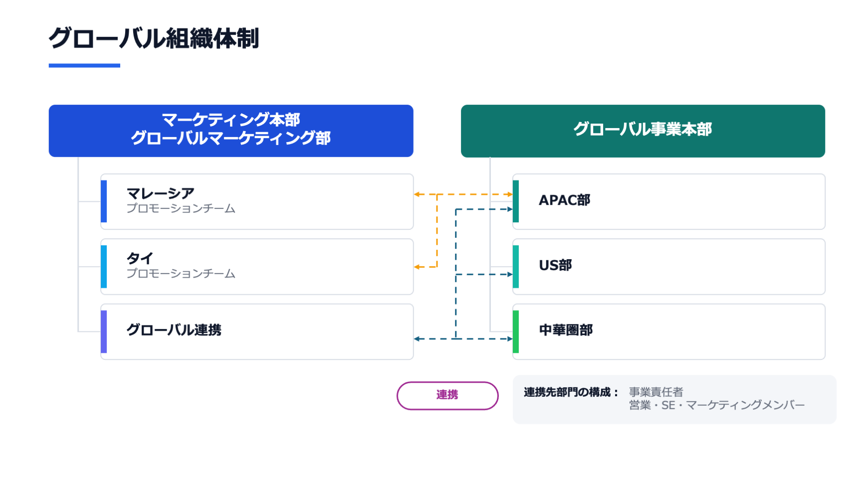Click the light blue color bar beside タイ
This screenshot has height=488, width=868.
click(x=104, y=267)
